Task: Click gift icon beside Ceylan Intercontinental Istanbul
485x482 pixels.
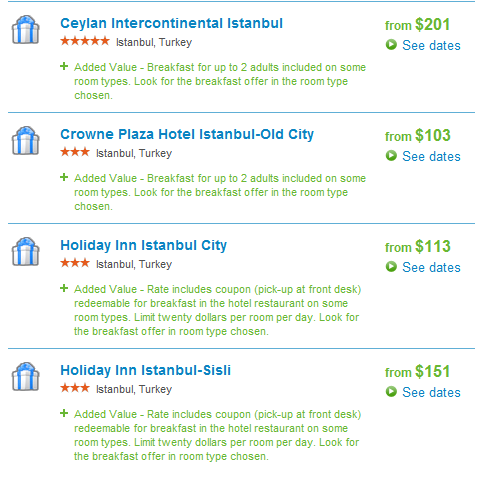Action: tap(26, 30)
